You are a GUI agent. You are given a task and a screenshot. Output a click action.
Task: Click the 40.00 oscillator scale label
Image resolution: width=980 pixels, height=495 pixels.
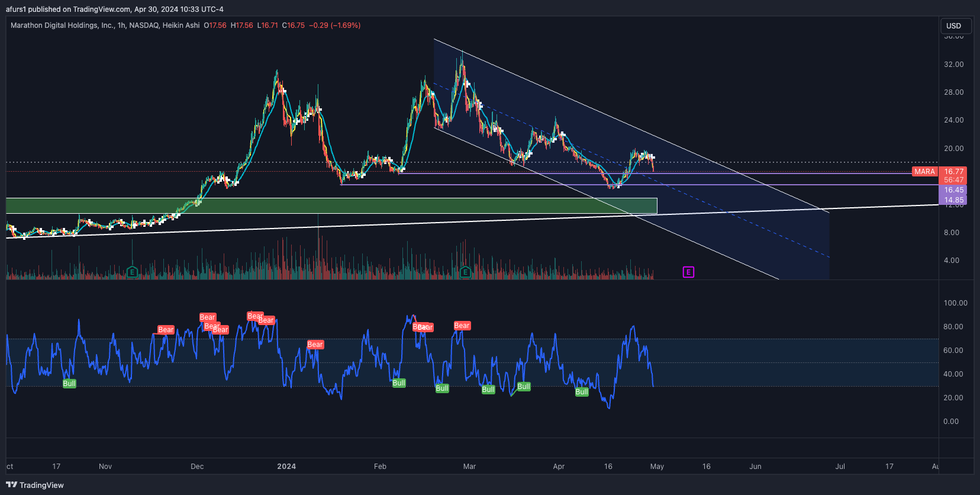point(953,374)
